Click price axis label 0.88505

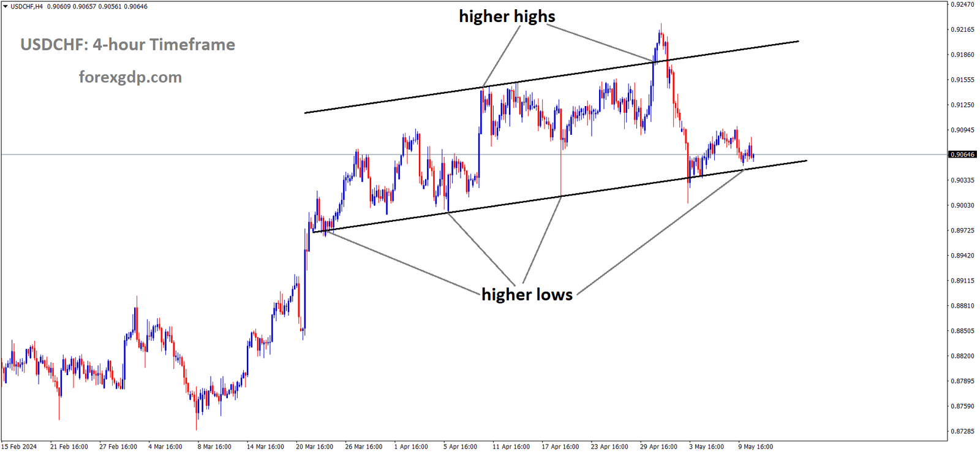pos(962,331)
